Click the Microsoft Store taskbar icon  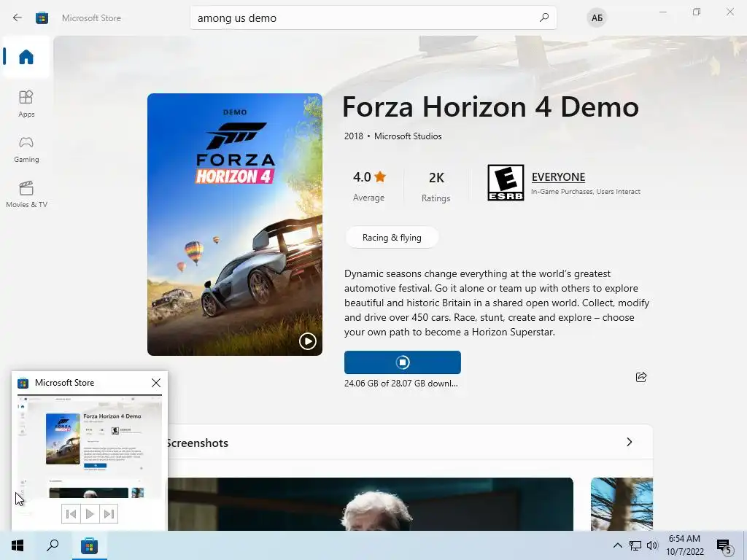(89, 545)
